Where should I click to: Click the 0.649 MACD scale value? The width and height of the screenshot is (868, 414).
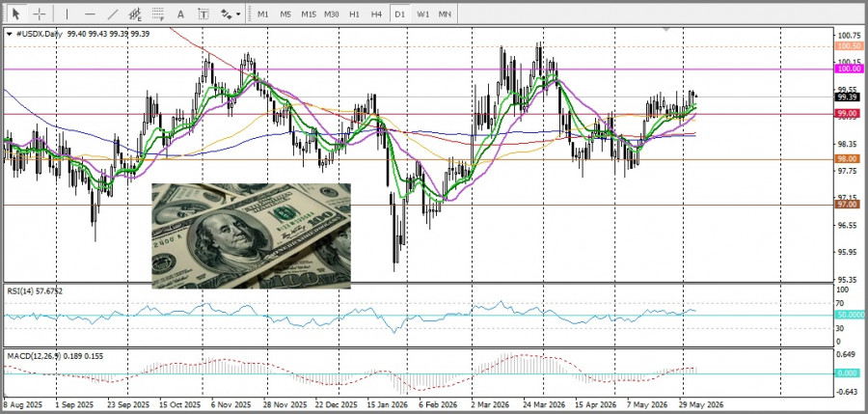point(848,355)
